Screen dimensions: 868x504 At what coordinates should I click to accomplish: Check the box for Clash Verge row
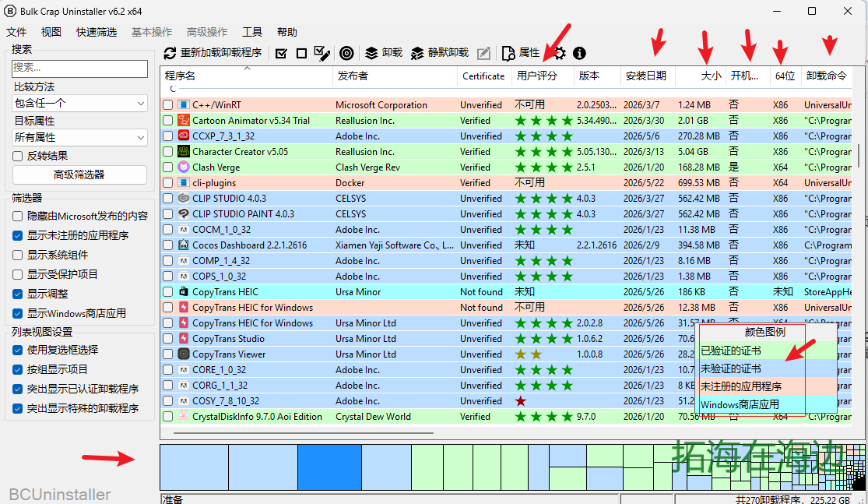click(x=167, y=167)
